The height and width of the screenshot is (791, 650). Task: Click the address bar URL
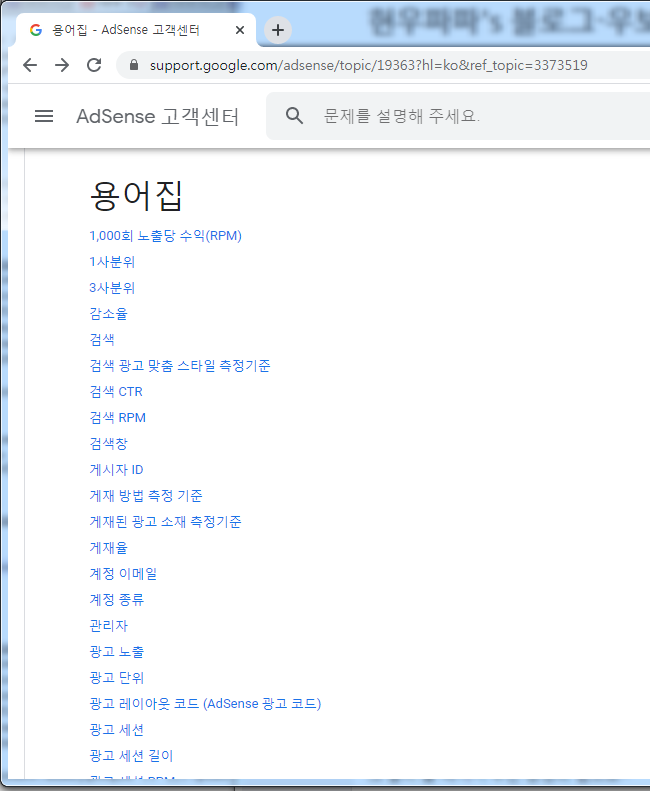(368, 65)
